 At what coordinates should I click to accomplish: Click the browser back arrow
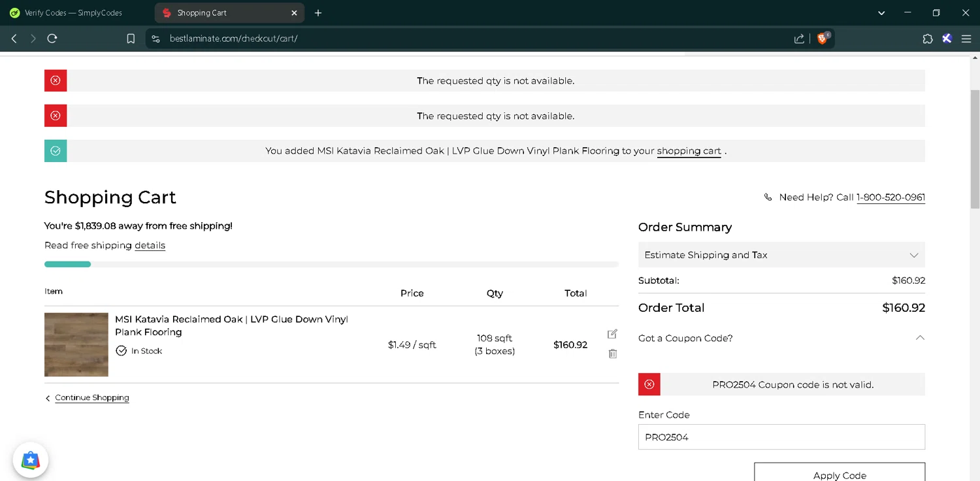tap(14, 39)
